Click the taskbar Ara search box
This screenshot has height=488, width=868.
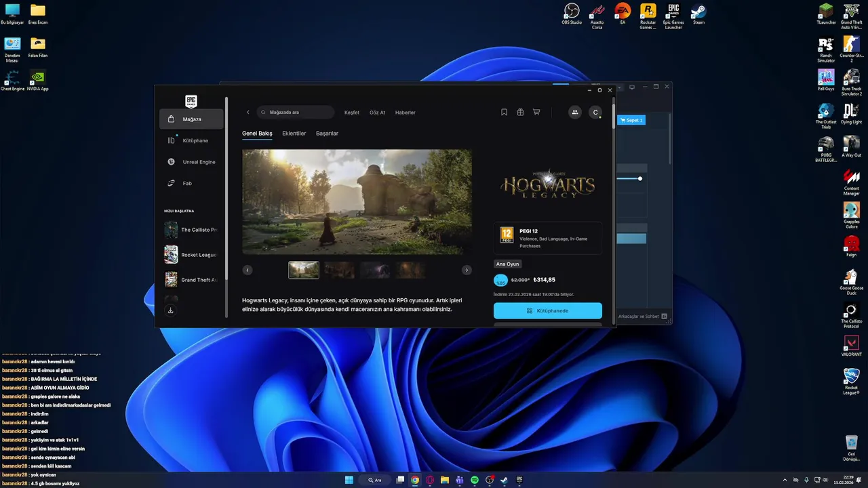click(x=376, y=480)
